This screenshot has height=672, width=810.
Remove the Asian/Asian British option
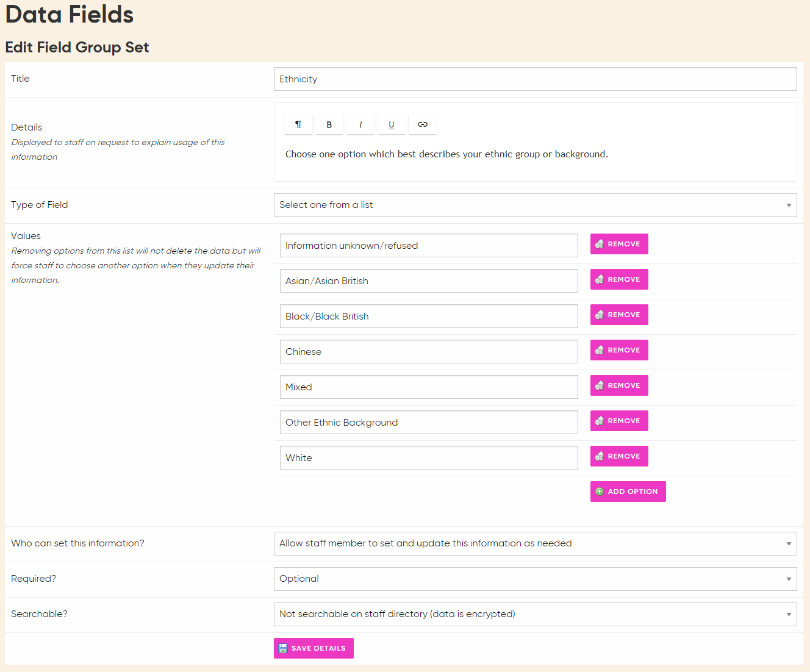point(619,279)
